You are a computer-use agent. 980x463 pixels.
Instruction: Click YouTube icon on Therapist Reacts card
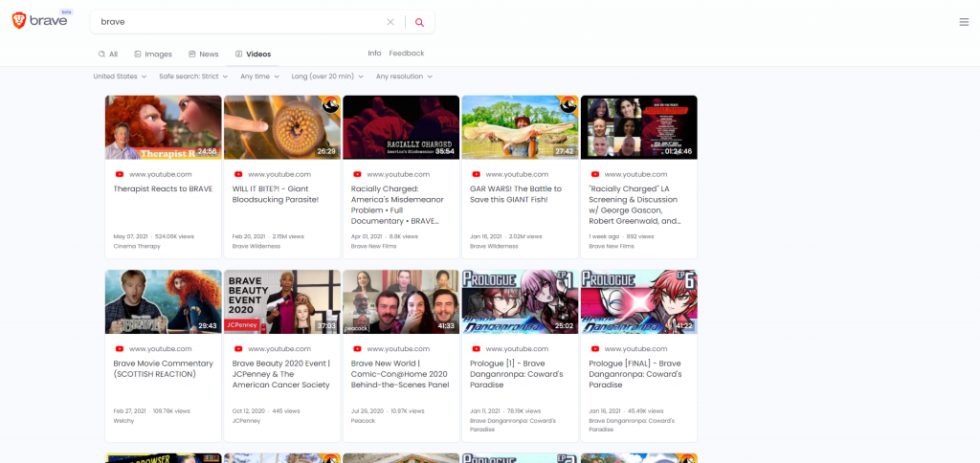click(x=120, y=174)
